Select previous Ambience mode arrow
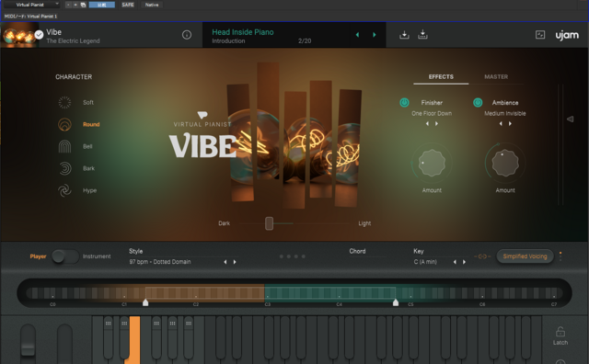This screenshot has width=589, height=364. 501,123
